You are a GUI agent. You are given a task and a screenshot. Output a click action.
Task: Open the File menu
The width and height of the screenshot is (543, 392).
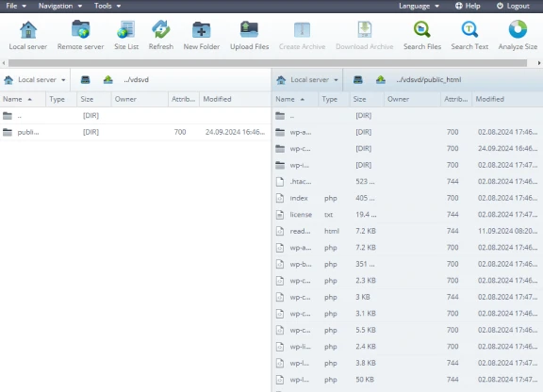coord(16,6)
